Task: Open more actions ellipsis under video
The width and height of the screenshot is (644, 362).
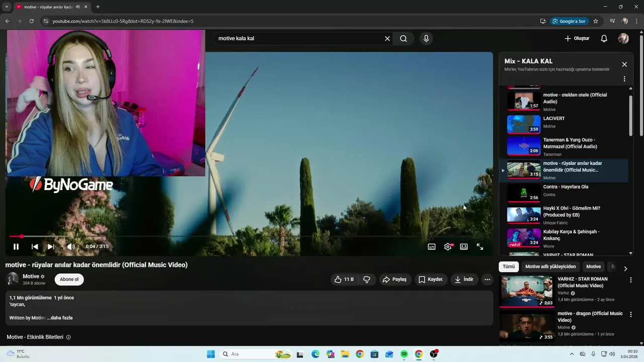Action: 487,280
